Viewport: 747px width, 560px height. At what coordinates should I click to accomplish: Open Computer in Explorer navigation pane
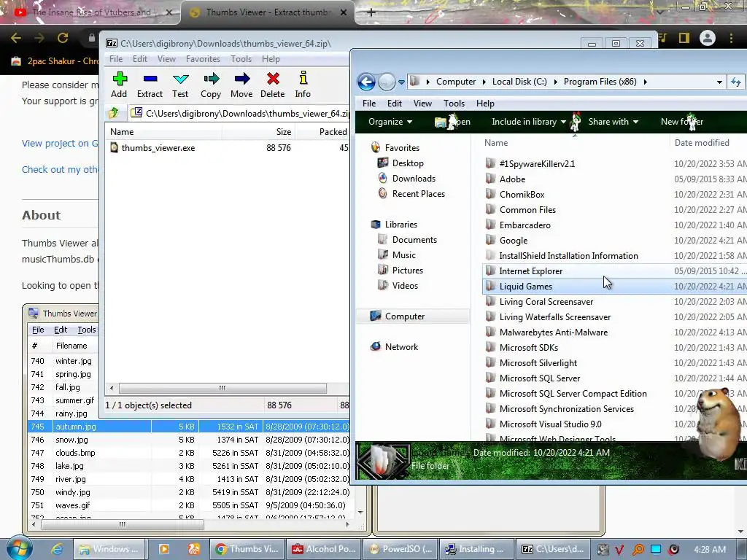404,316
